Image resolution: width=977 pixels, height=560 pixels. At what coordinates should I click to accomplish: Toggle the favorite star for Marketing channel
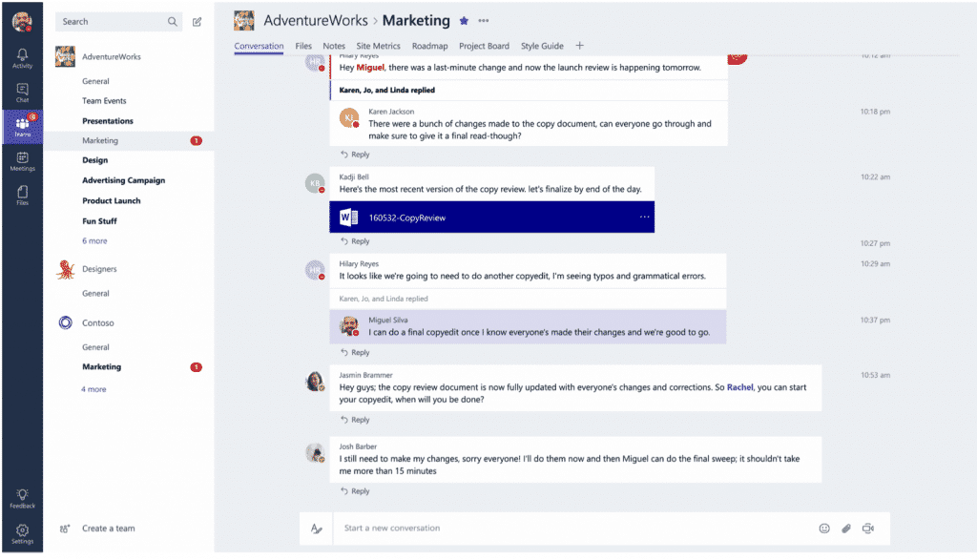[464, 21]
